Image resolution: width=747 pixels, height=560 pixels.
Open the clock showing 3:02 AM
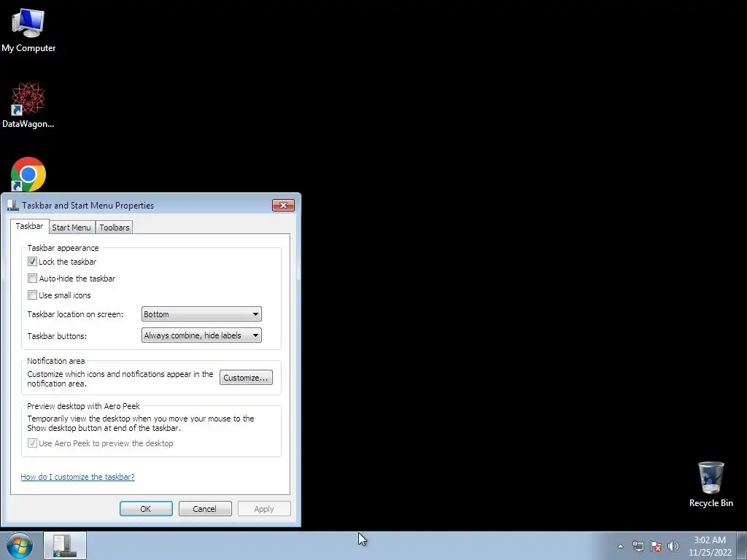coord(710,546)
